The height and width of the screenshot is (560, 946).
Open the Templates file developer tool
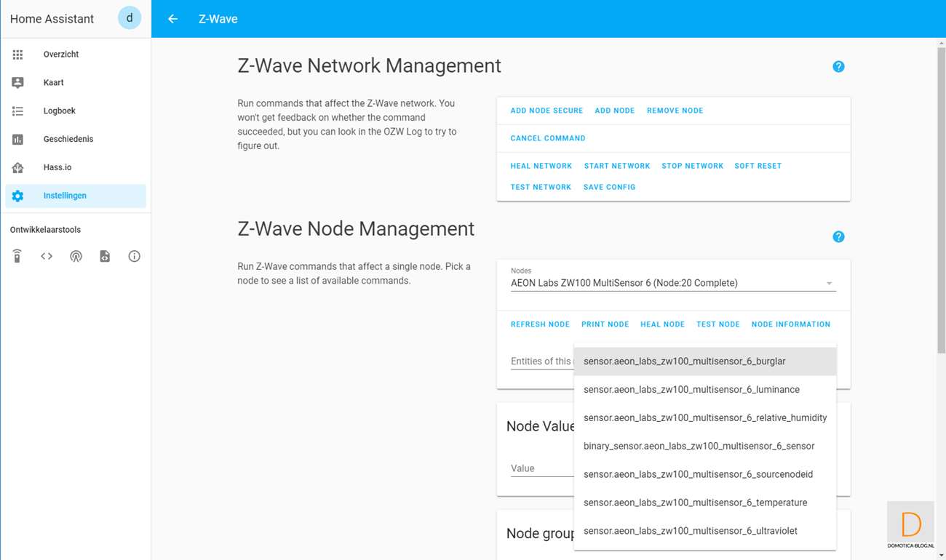[x=105, y=256]
